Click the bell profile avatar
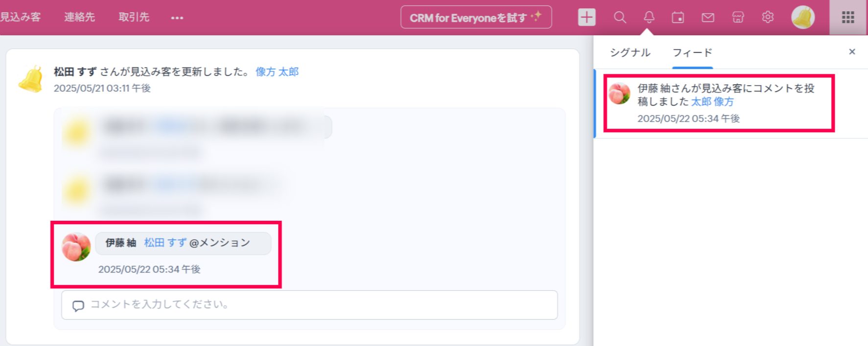Screen dimensions: 868x346 (803, 17)
